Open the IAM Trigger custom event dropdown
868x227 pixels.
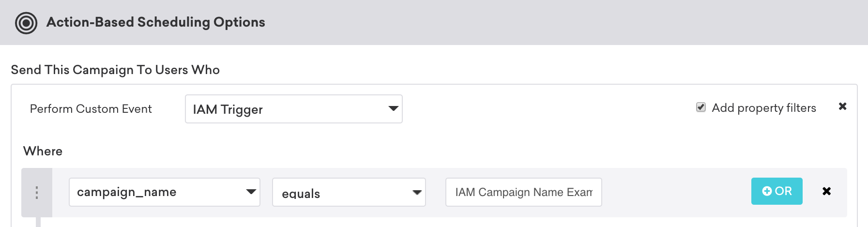pyautogui.click(x=293, y=109)
